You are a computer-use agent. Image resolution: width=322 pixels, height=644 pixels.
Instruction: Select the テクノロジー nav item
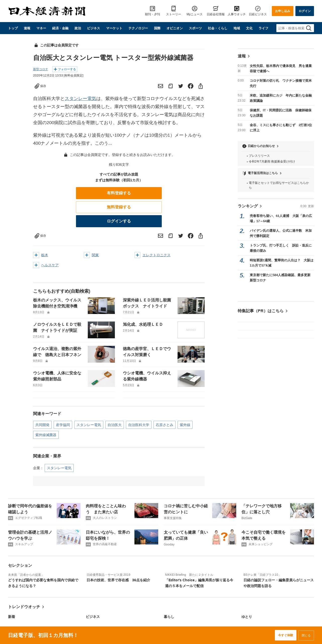click(x=138, y=28)
